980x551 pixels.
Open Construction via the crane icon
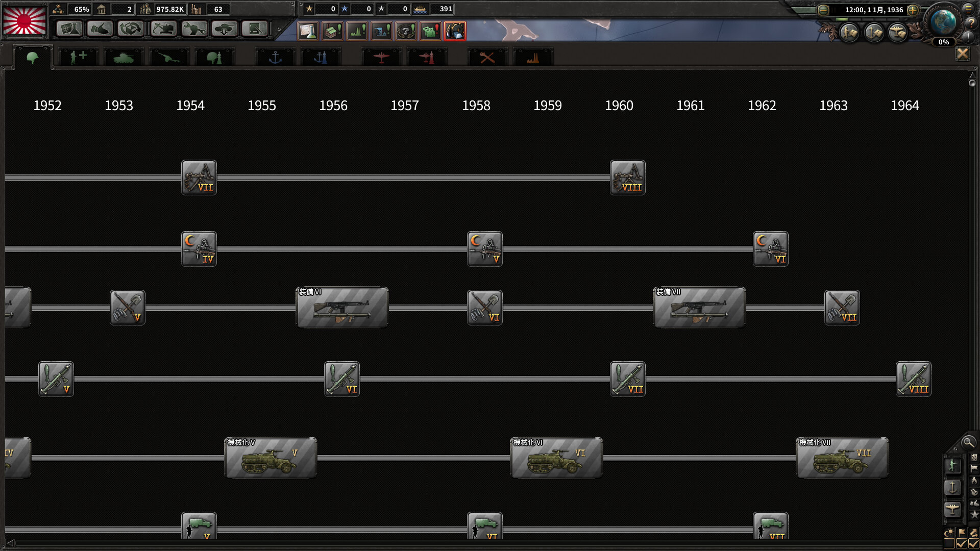[163, 29]
